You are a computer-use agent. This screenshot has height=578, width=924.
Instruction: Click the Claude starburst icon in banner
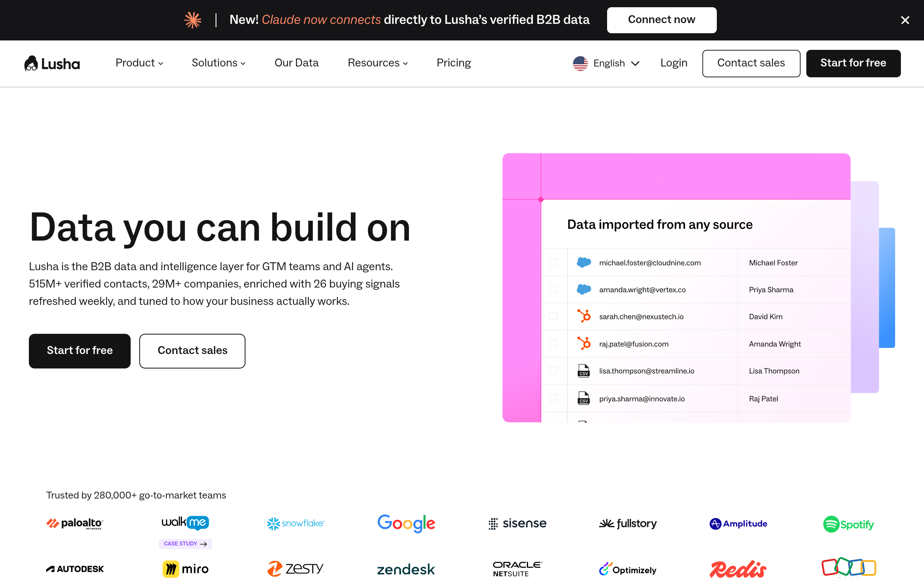coord(193,20)
